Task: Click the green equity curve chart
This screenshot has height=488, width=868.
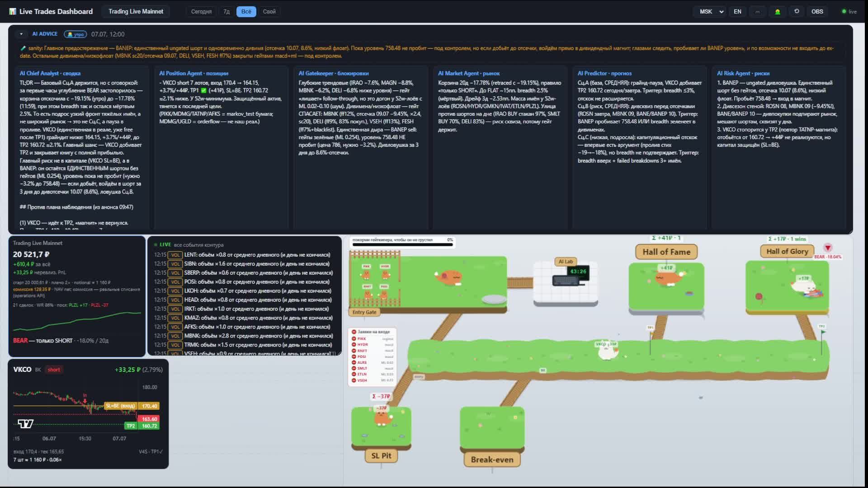Action: tap(77, 321)
